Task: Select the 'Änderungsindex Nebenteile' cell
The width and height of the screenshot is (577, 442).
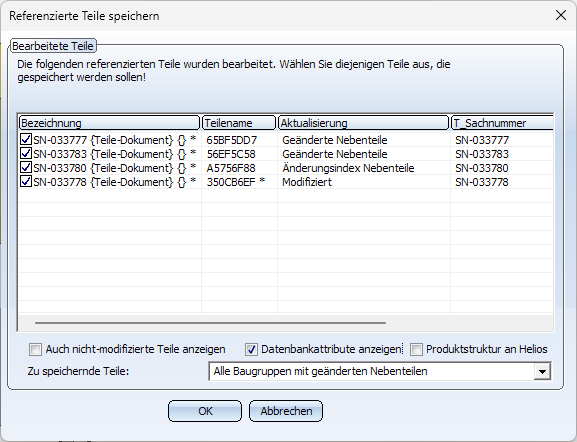Action: [x=348, y=168]
